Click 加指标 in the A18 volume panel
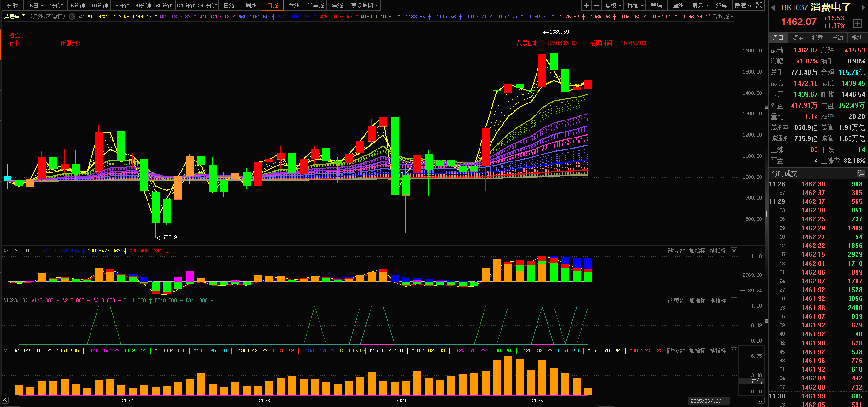 [697, 350]
